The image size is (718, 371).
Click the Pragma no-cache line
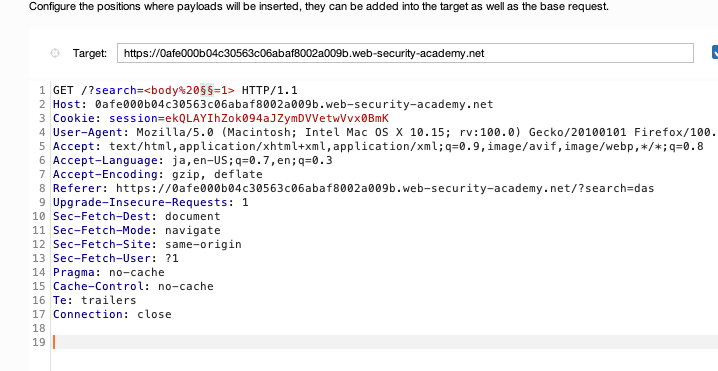[x=109, y=272]
